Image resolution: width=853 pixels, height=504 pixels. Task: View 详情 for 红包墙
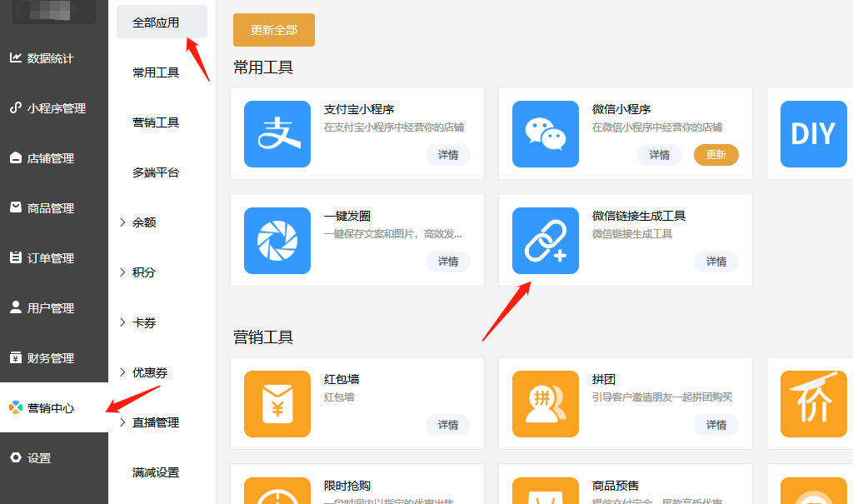pos(448,425)
